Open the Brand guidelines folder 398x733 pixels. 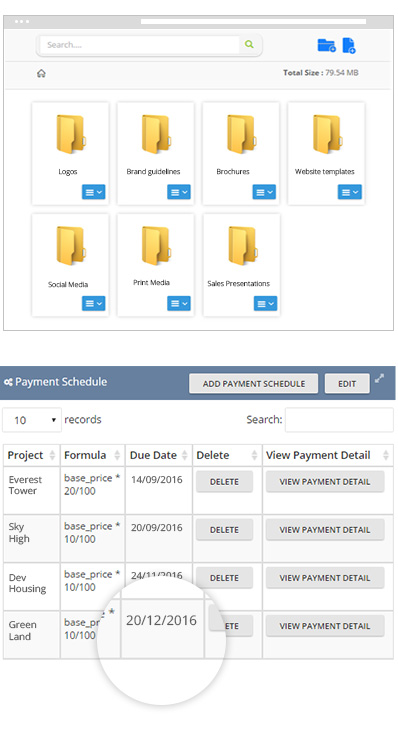coord(156,135)
